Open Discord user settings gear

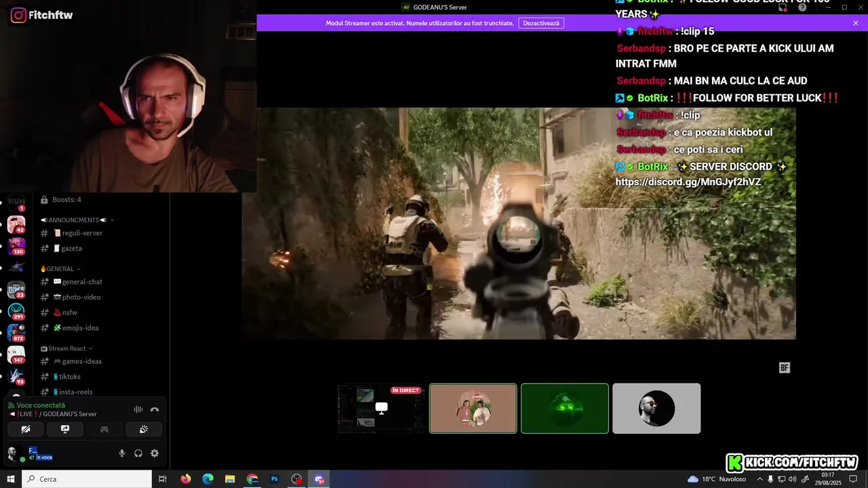click(x=155, y=453)
